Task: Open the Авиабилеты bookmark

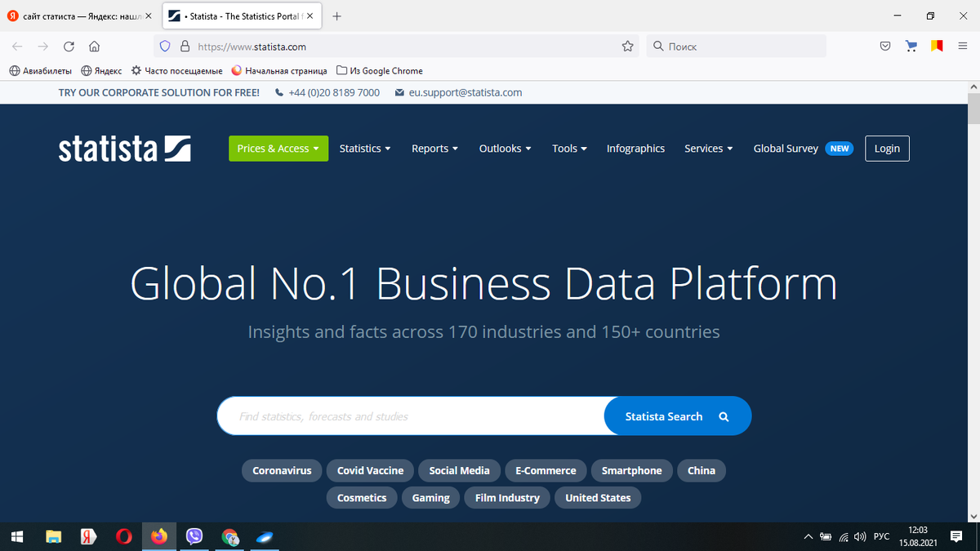Action: click(x=40, y=71)
